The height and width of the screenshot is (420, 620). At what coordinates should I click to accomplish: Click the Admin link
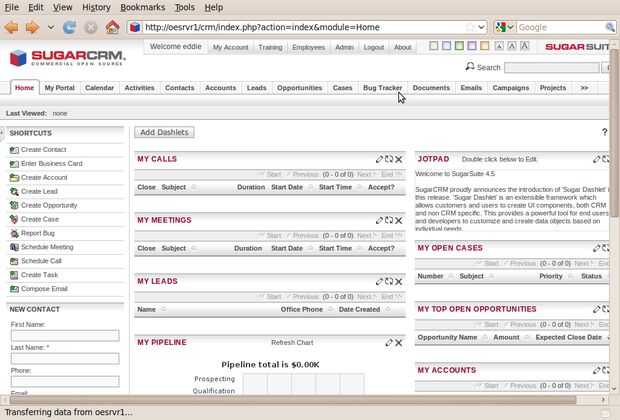[x=344, y=47]
